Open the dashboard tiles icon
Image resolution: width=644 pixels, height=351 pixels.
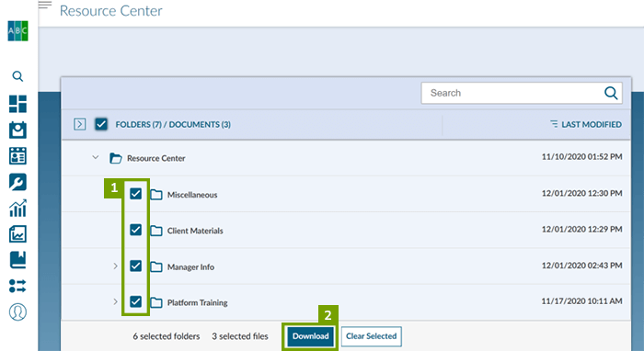[x=17, y=104]
